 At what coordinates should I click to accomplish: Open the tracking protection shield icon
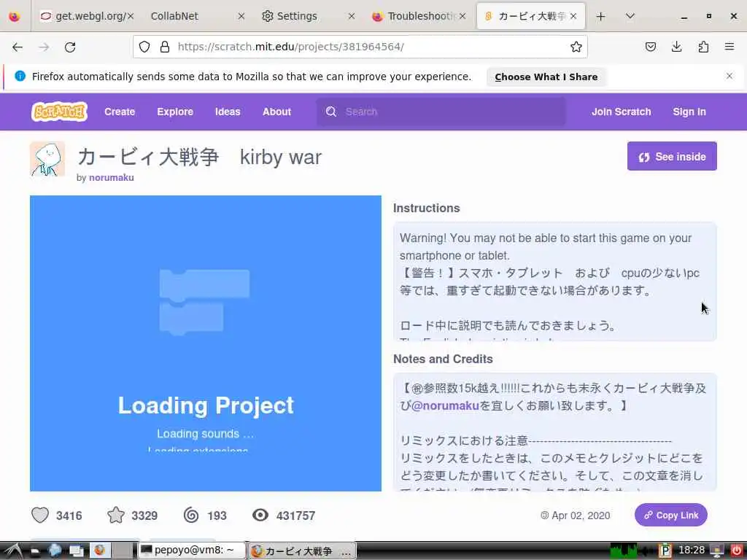pyautogui.click(x=144, y=47)
